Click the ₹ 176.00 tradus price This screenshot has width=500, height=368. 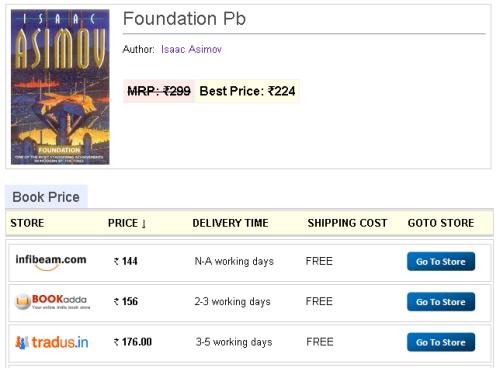133,342
